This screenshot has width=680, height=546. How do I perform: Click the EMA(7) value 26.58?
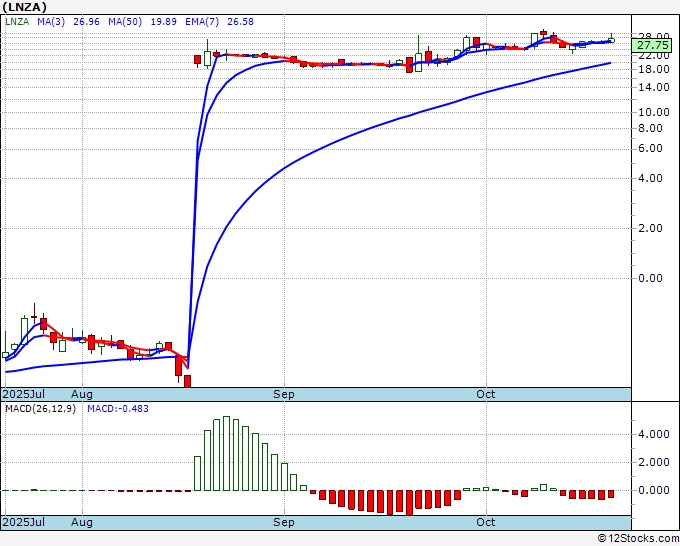point(240,22)
